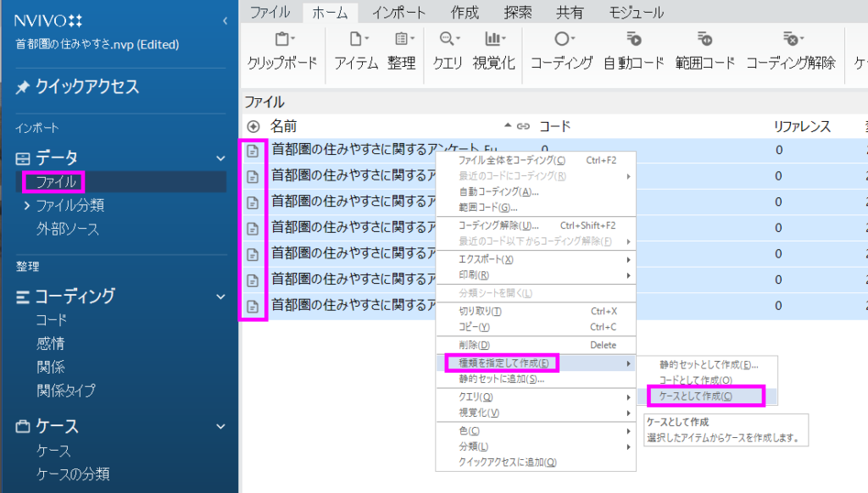Select the 自動コード auto code icon

click(633, 40)
